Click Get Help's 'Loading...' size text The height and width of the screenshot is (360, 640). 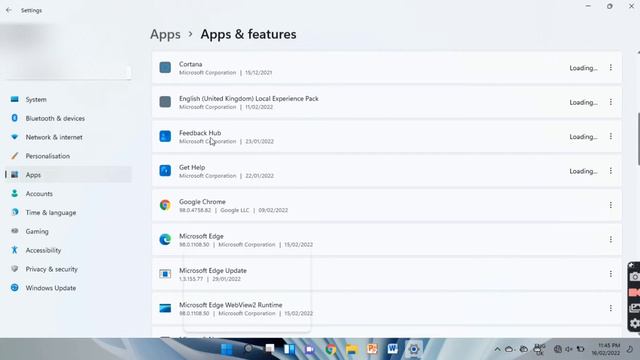pyautogui.click(x=583, y=171)
